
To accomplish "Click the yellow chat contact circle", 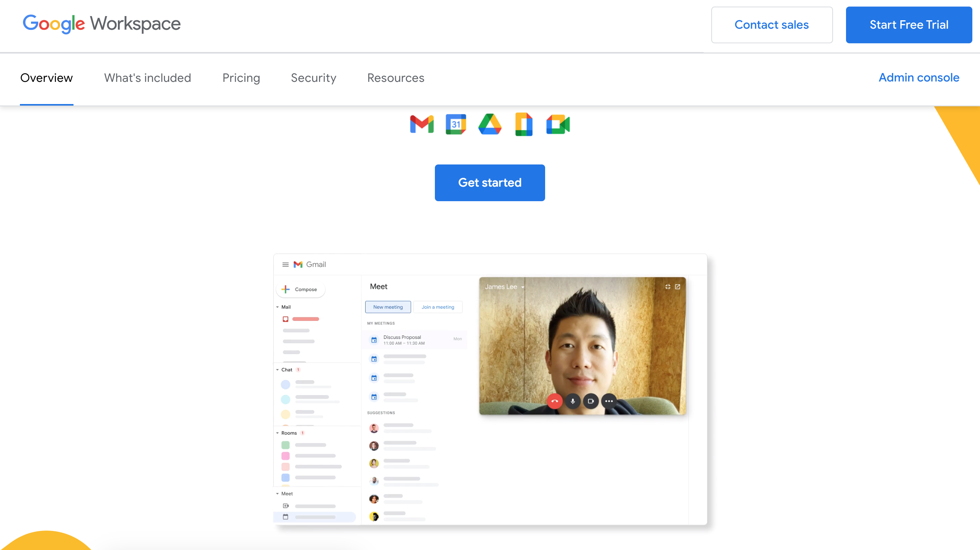I will tap(286, 414).
